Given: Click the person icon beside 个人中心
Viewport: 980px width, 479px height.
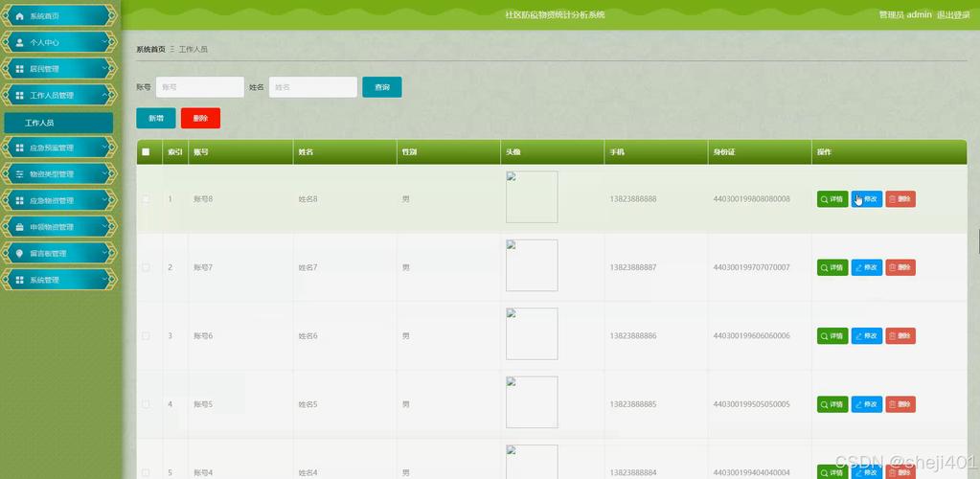Looking at the screenshot, I should pos(19,42).
